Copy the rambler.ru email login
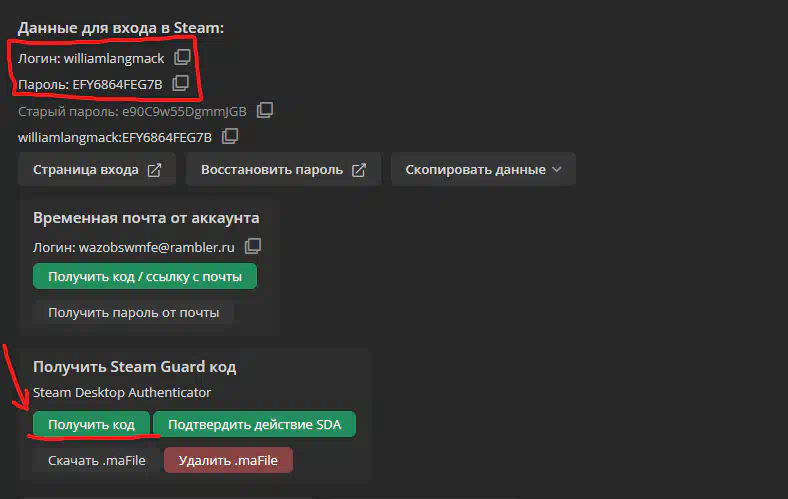This screenshot has width=788, height=499. pos(253,246)
